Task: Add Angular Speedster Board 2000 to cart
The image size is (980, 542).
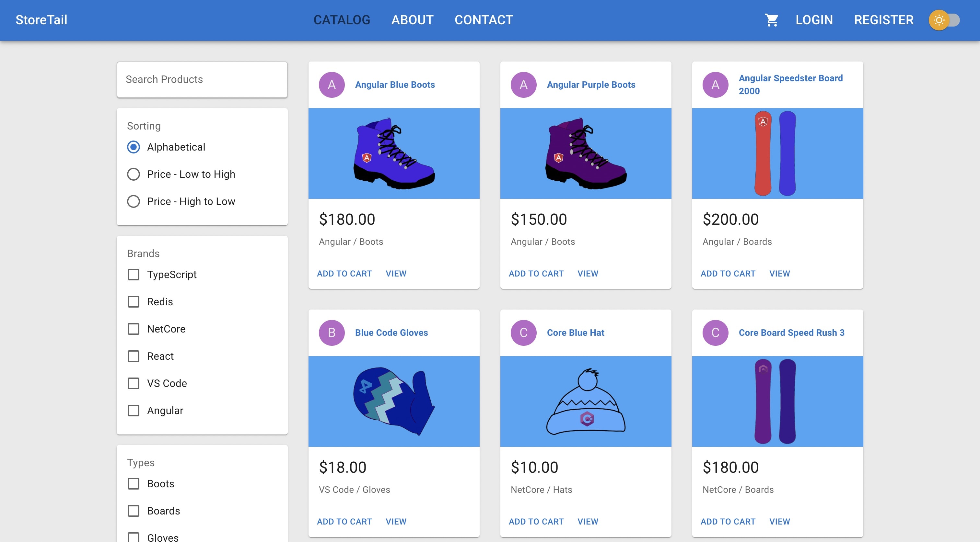Action: [728, 273]
